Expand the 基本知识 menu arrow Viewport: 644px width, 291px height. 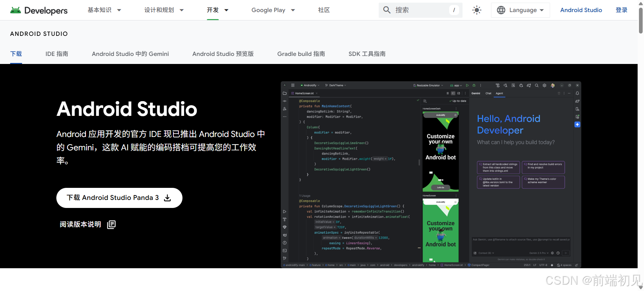pos(119,10)
